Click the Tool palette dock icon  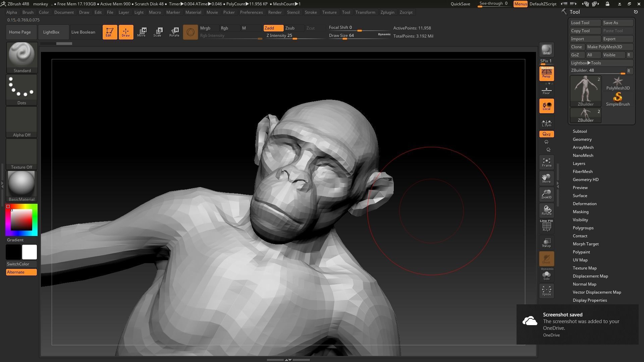(x=636, y=12)
